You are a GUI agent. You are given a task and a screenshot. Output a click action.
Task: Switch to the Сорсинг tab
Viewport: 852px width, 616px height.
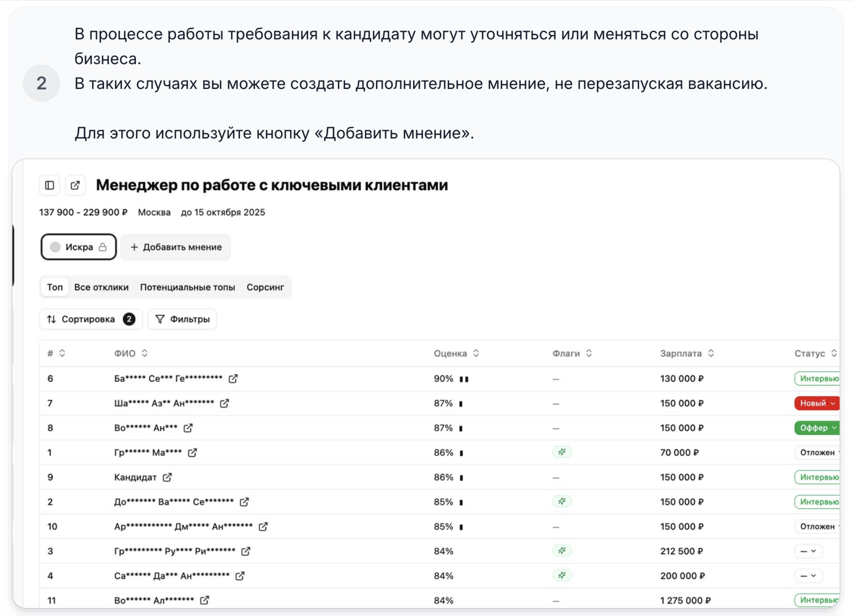265,287
